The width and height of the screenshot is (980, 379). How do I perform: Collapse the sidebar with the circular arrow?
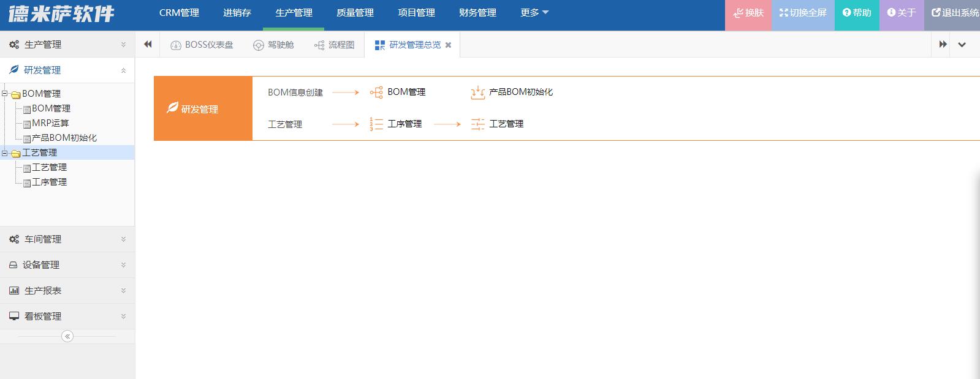67,336
